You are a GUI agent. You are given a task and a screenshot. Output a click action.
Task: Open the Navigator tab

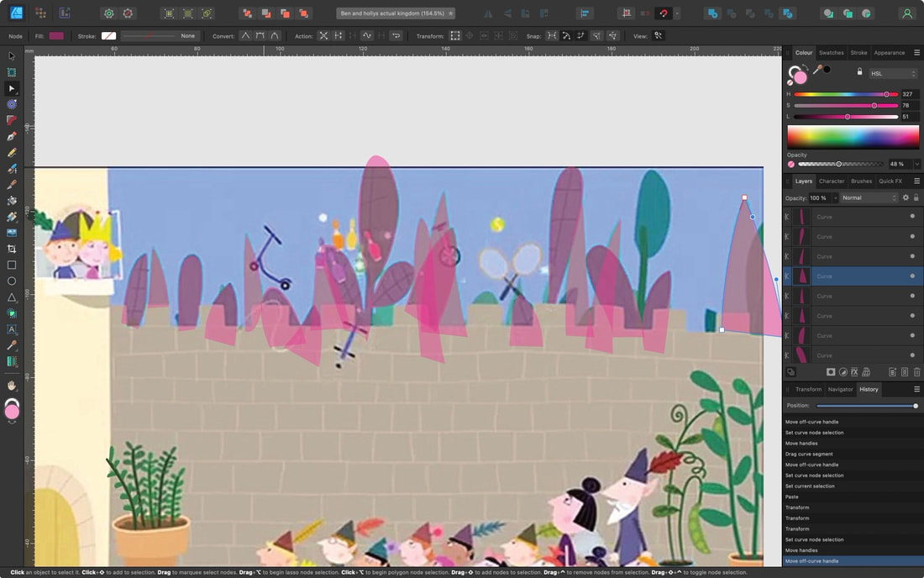click(840, 389)
